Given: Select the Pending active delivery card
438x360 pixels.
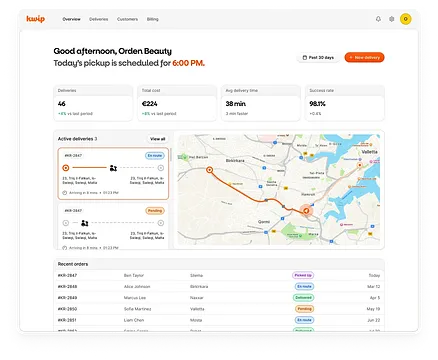Looking at the screenshot, I should [x=113, y=226].
